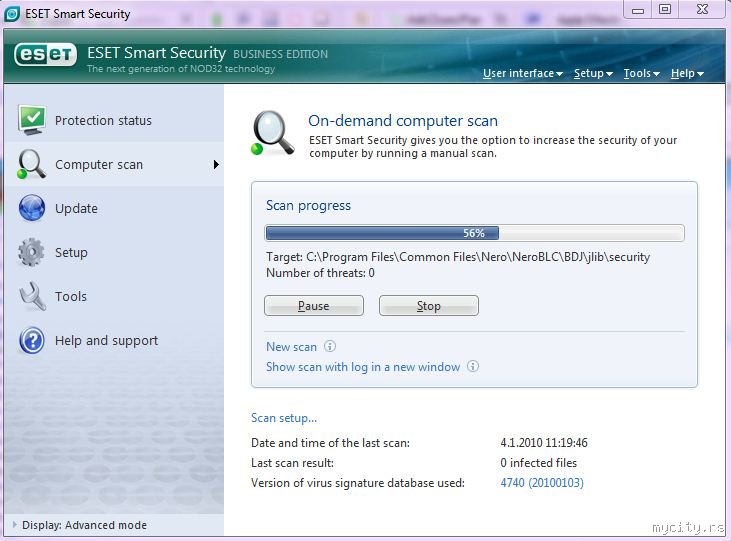Expand Computer scan submenu arrow
The height and width of the screenshot is (541, 731).
[x=216, y=164]
